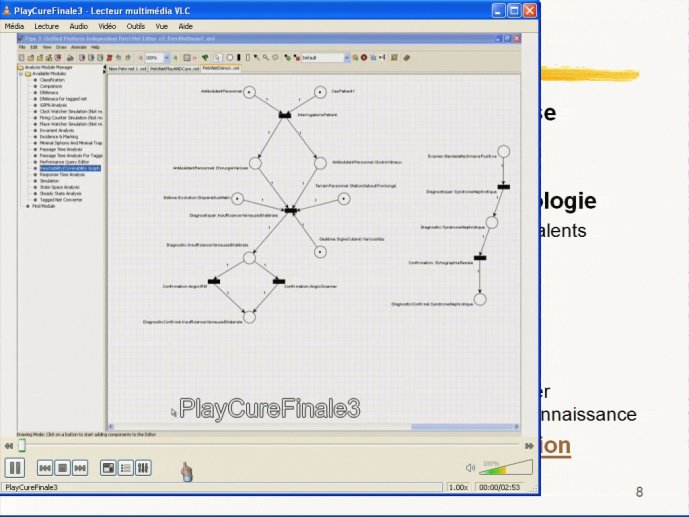Open the Vue menu
Viewport: 689px width, 517px height.
tap(162, 26)
